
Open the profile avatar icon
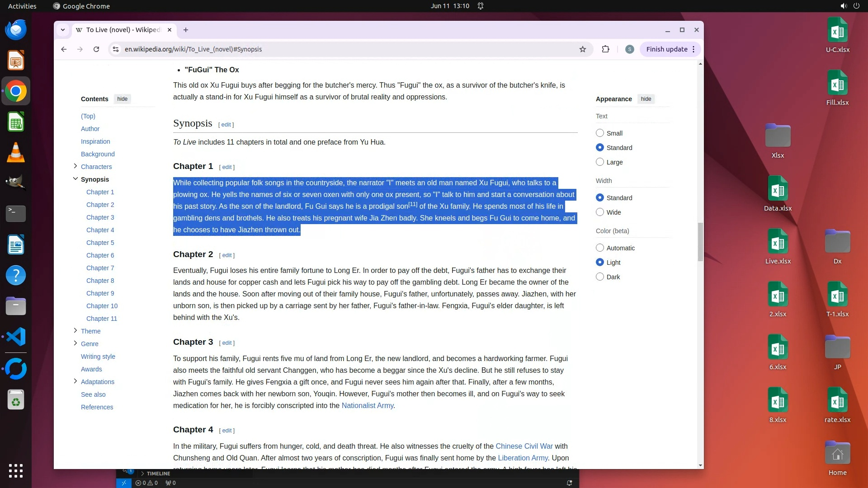click(629, 49)
